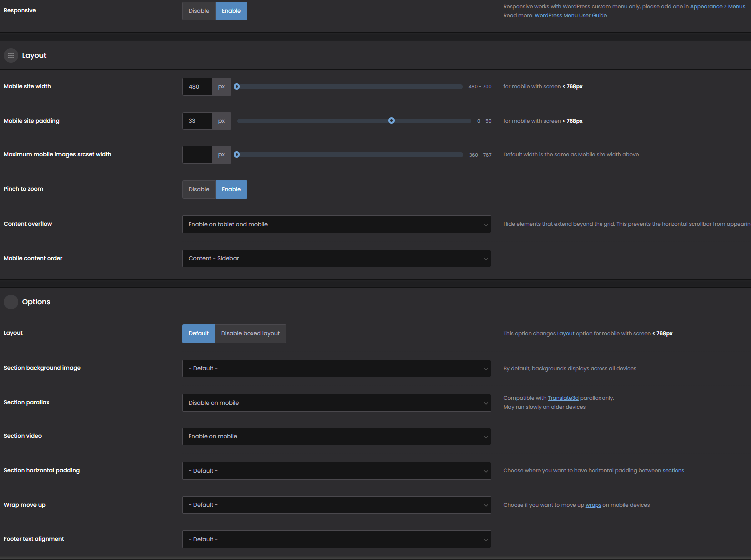
Task: Open the Footer text alignment dropdown
Action: tap(337, 539)
